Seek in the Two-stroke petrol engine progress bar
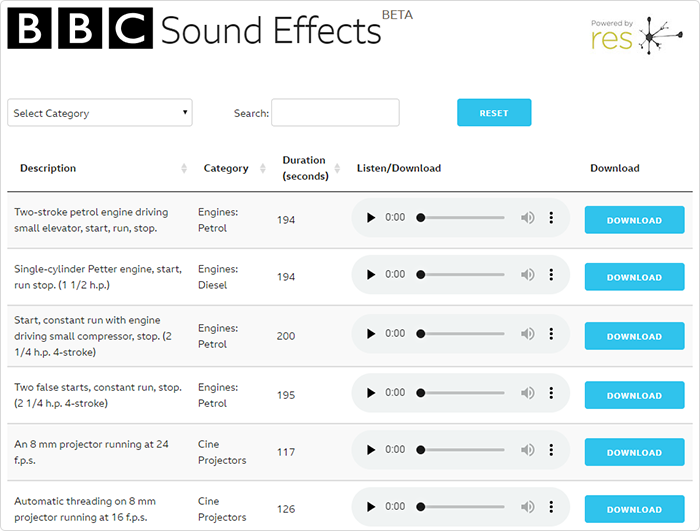 click(462, 217)
